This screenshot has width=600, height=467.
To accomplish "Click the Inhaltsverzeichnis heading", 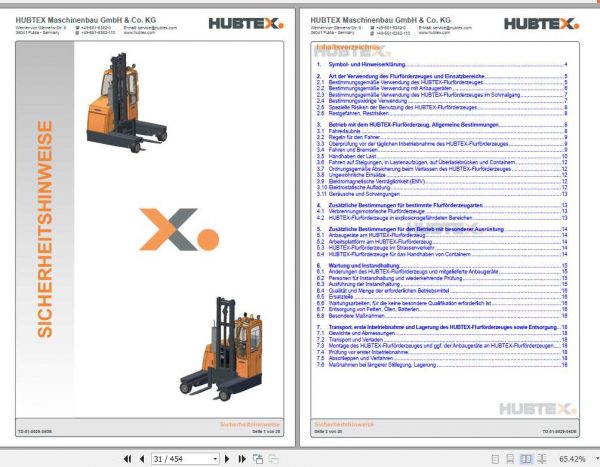I will 347,47.
